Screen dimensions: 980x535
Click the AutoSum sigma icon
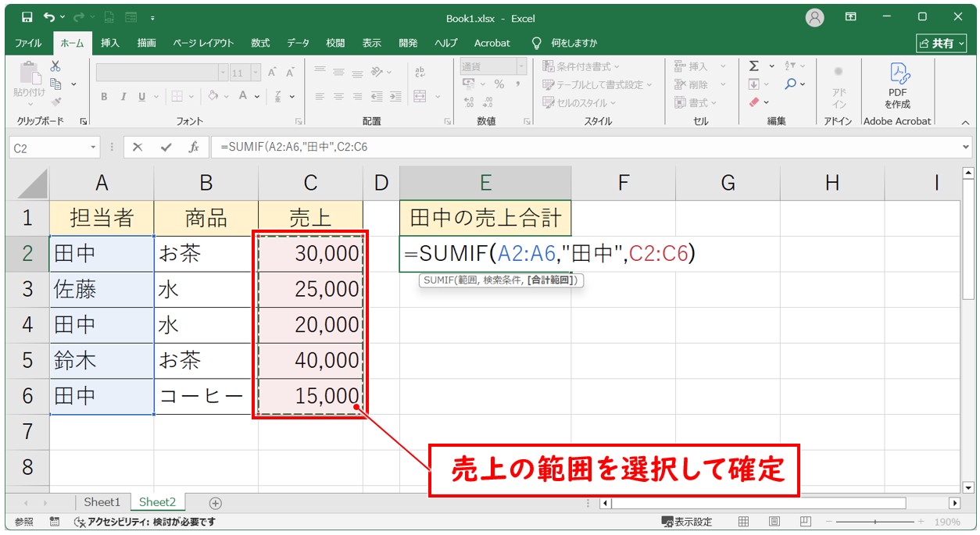(x=753, y=66)
